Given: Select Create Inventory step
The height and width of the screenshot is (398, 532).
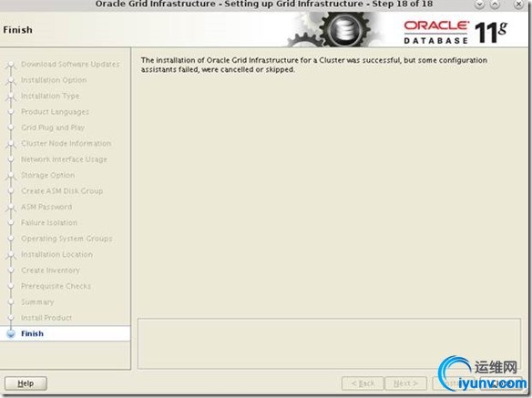Looking at the screenshot, I should (50, 270).
